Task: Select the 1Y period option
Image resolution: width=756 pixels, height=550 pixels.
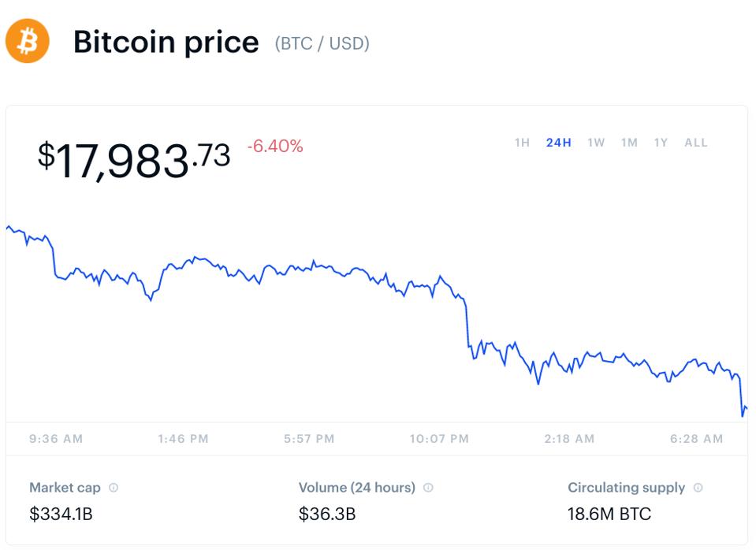Action: coord(661,143)
